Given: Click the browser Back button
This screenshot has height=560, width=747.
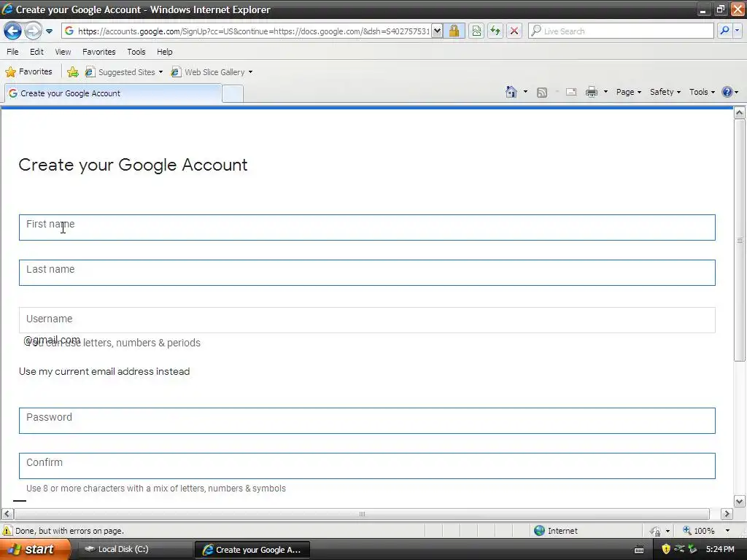Looking at the screenshot, I should [12, 31].
